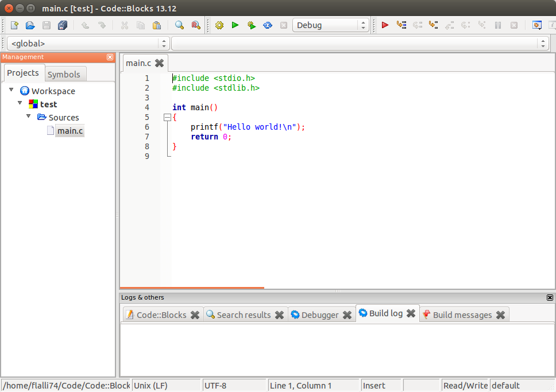Click the printf line in the editor
This screenshot has width=556, height=392.
coord(248,127)
